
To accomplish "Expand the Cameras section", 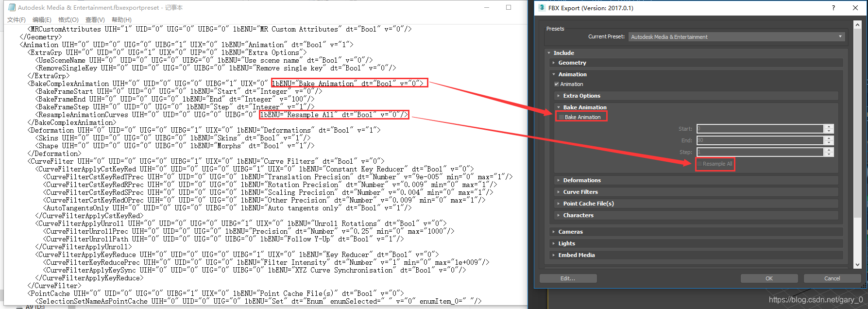I will point(554,232).
